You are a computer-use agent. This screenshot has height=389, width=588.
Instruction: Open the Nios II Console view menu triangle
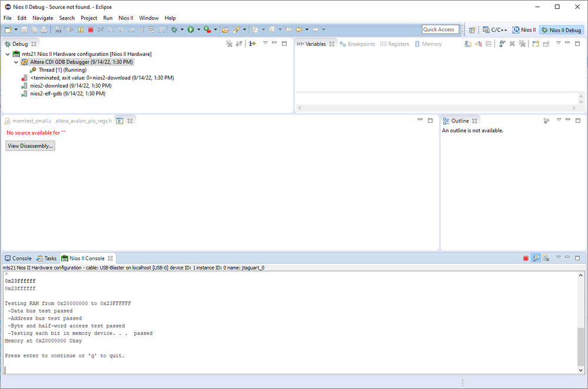click(559, 257)
